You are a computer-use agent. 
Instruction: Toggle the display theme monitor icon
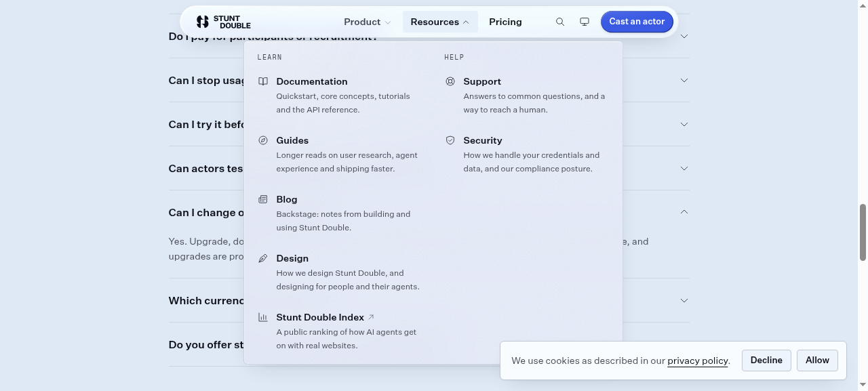[x=585, y=22]
